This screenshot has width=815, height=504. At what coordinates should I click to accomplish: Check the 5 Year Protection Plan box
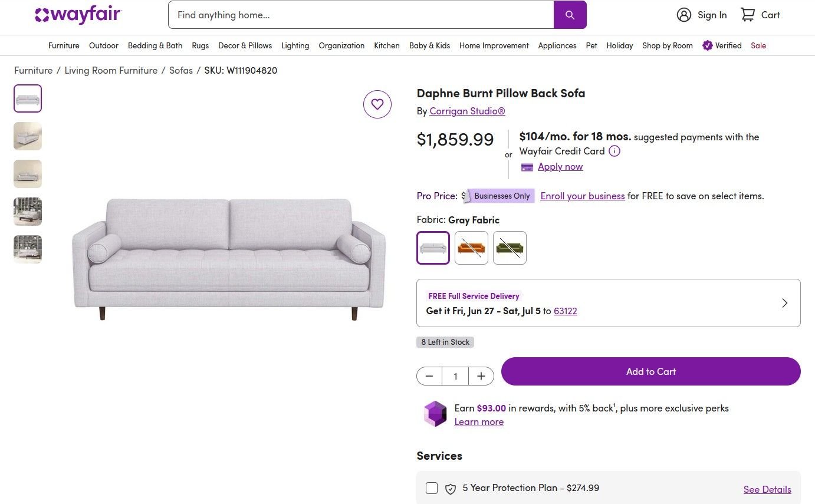pos(432,488)
